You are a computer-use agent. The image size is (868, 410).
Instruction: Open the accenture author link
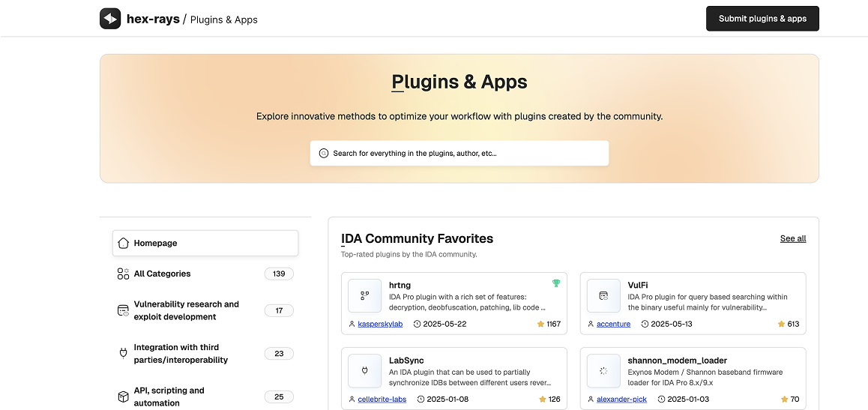(x=613, y=325)
